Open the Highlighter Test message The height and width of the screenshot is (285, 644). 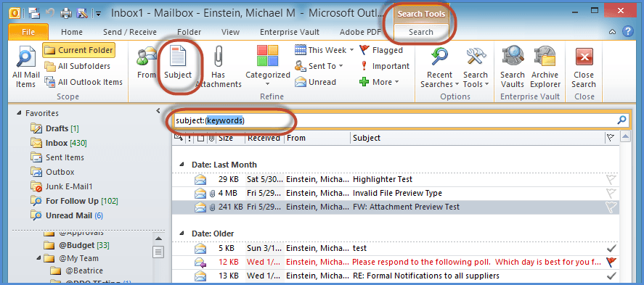click(396, 179)
